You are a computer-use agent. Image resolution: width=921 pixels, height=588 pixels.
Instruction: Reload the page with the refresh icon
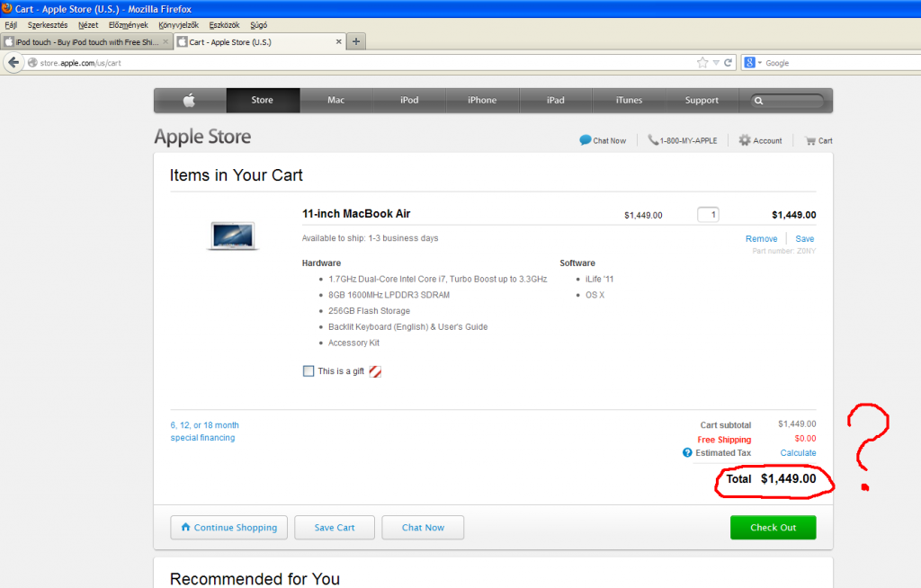729,63
